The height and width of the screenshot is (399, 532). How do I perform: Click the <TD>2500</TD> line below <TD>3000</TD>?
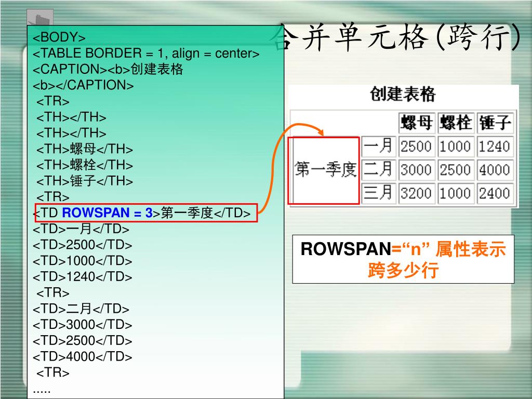tap(83, 341)
